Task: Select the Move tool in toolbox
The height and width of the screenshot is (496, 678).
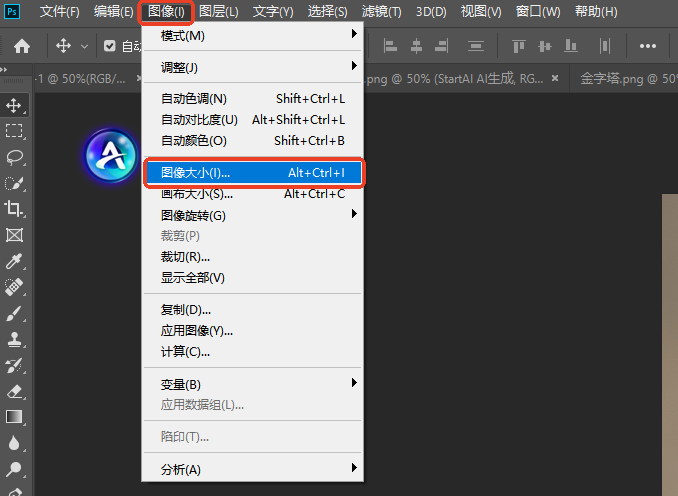Action: pos(14,106)
